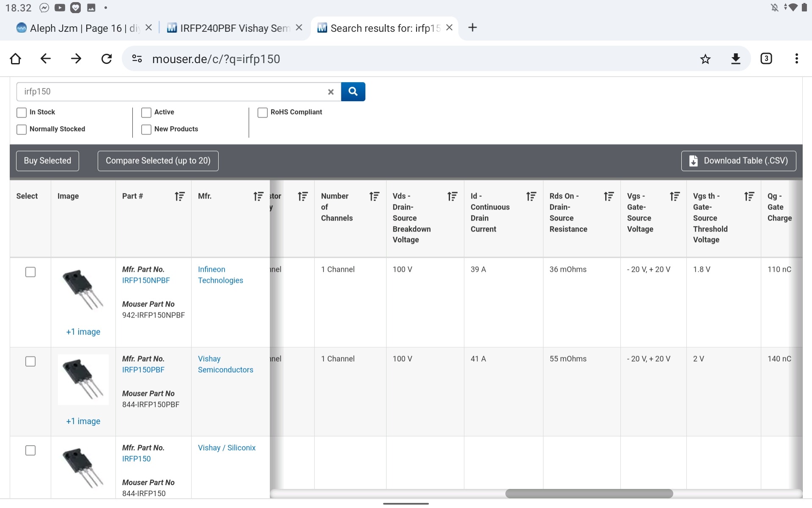The image size is (812, 508).
Task: Open the tab switcher showing 3 tabs
Action: click(x=766, y=59)
